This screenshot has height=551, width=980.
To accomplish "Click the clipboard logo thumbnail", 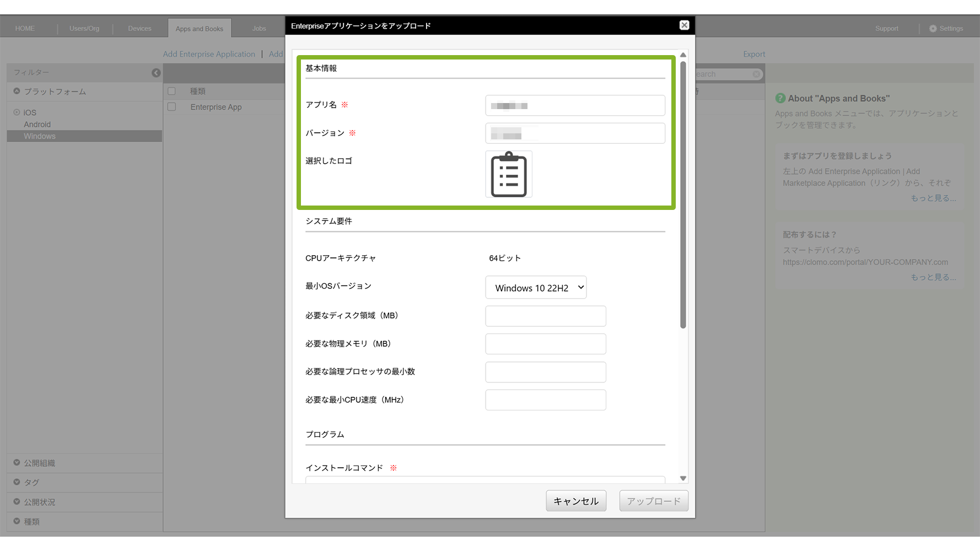I will click(508, 174).
